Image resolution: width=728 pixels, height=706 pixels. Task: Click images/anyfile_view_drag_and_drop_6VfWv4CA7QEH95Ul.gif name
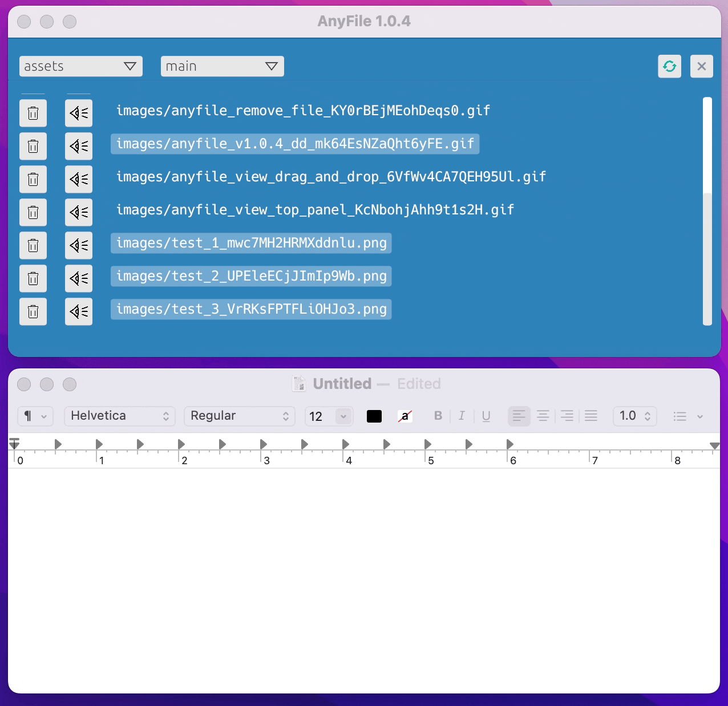[x=331, y=177]
